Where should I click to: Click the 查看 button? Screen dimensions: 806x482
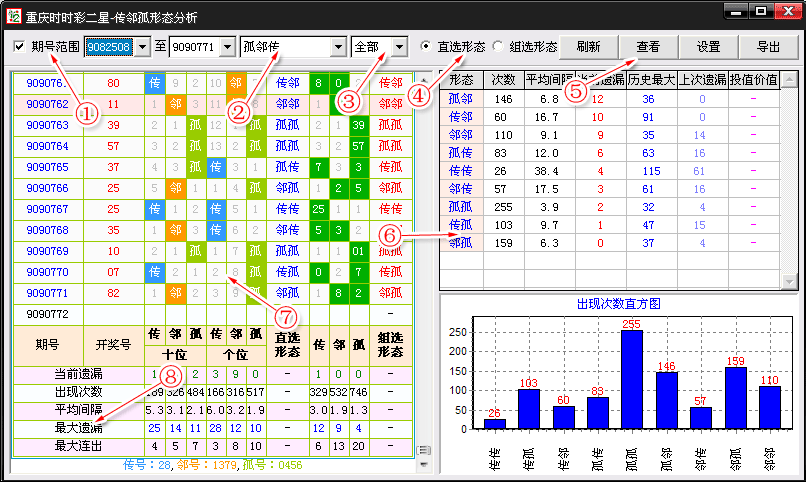coord(648,47)
